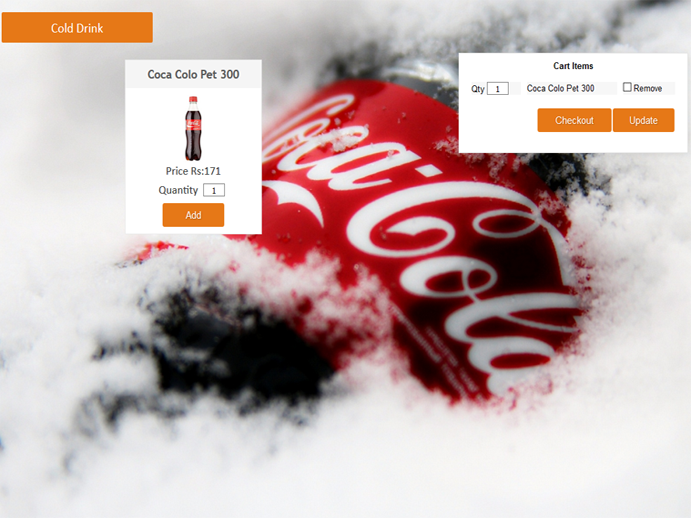Screen dimensions: 691x518
Task: Click the grey product card header bar
Action: [193, 74]
